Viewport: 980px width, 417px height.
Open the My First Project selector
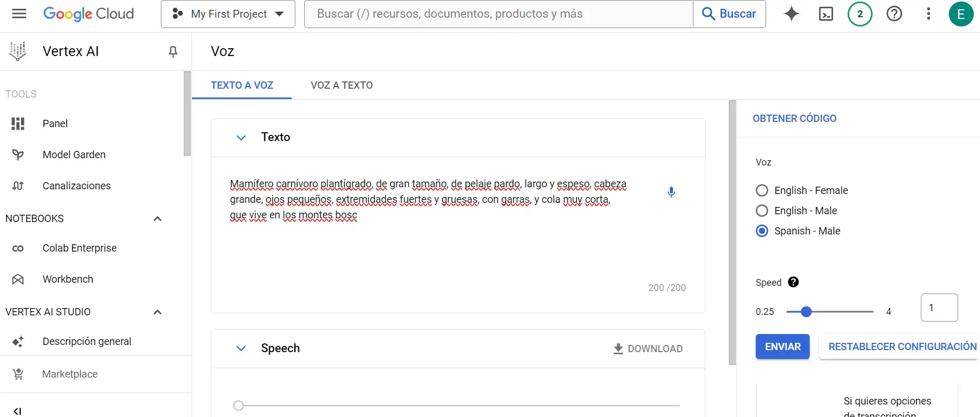228,14
